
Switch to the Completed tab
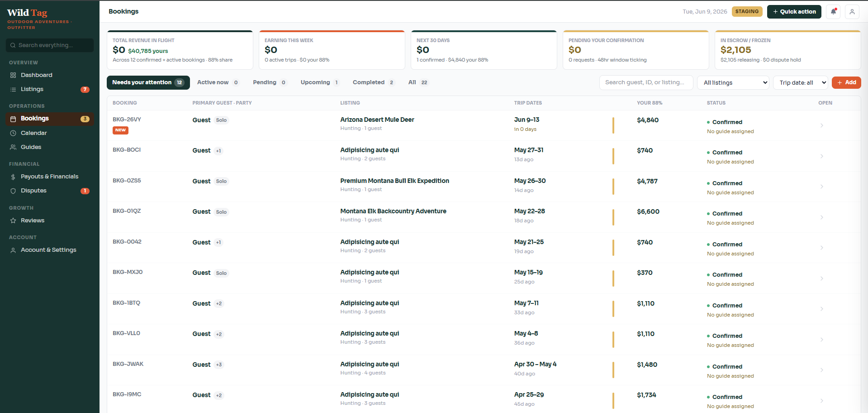pos(373,82)
